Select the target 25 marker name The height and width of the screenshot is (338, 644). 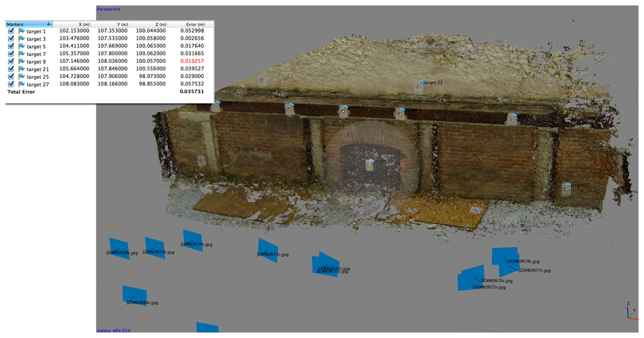pyautogui.click(x=38, y=77)
